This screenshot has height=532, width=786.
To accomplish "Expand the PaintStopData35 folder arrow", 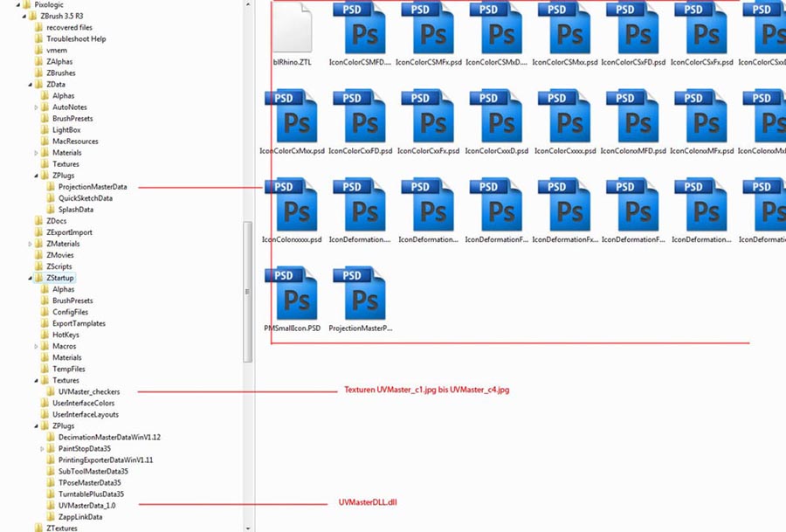I will (x=42, y=449).
